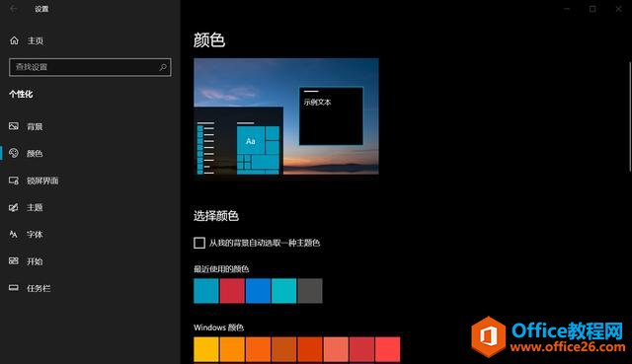
Task: Close the Settings window
Action: (619, 9)
